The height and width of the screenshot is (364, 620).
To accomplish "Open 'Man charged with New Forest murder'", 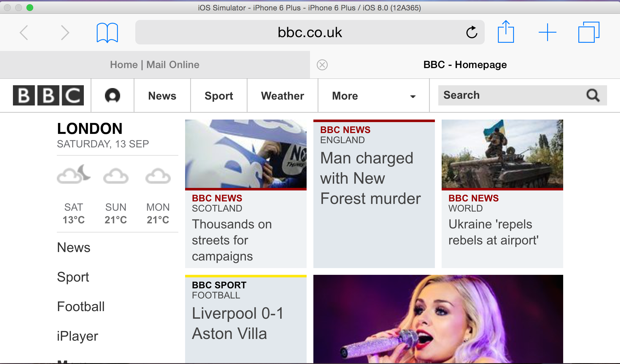I will click(370, 178).
